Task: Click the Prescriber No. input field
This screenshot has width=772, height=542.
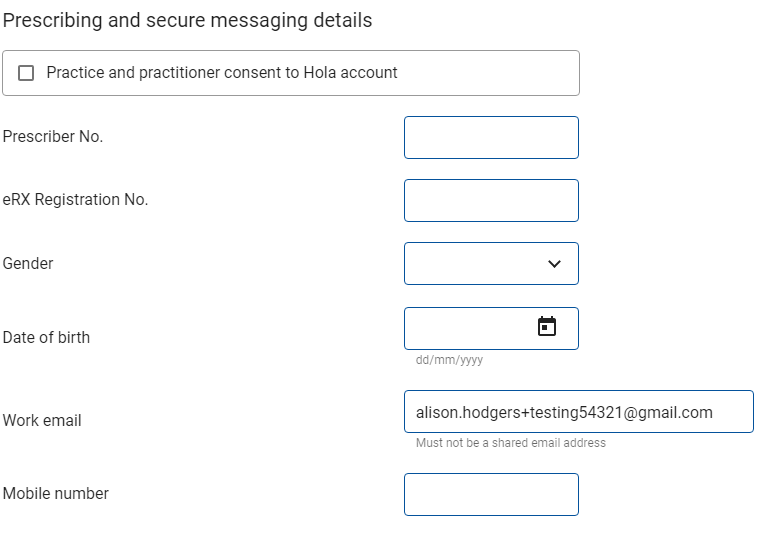Action: [x=491, y=137]
